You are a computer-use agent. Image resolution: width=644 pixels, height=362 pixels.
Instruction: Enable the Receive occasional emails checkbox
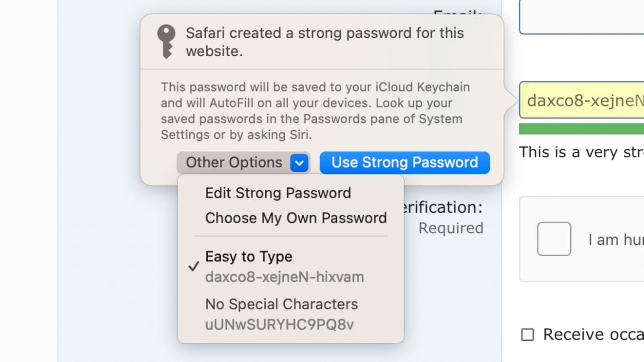pos(527,335)
